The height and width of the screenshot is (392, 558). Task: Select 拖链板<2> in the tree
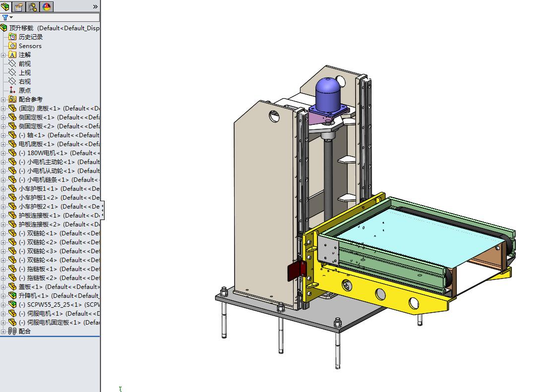59,278
